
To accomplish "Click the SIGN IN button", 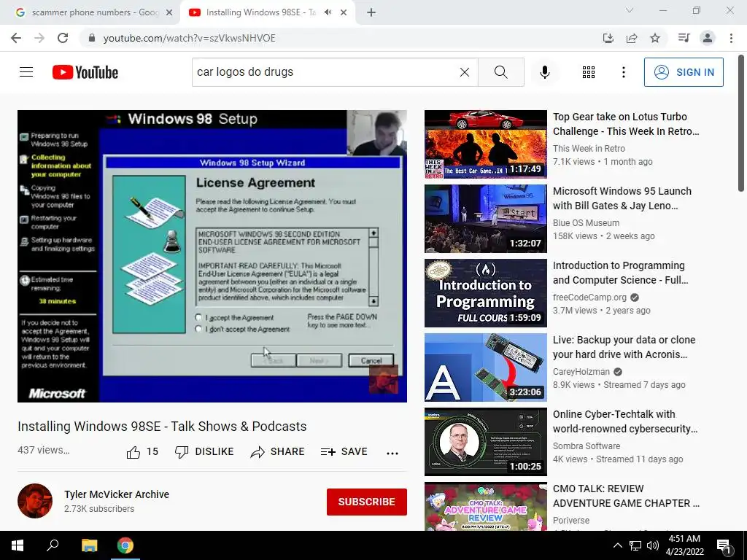I will tap(684, 72).
